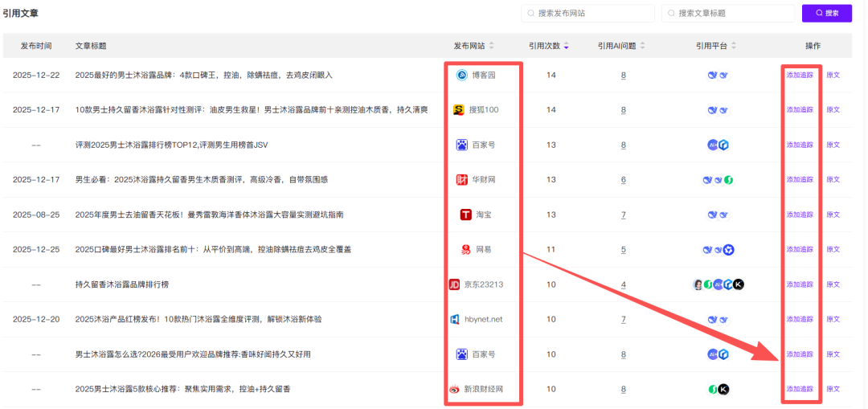Sort table by 发布网站 column arrows
The width and height of the screenshot is (868, 409).
pyautogui.click(x=492, y=46)
